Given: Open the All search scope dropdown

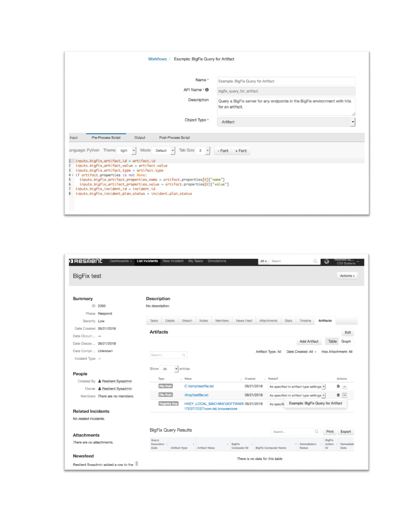Looking at the screenshot, I should click(x=264, y=261).
